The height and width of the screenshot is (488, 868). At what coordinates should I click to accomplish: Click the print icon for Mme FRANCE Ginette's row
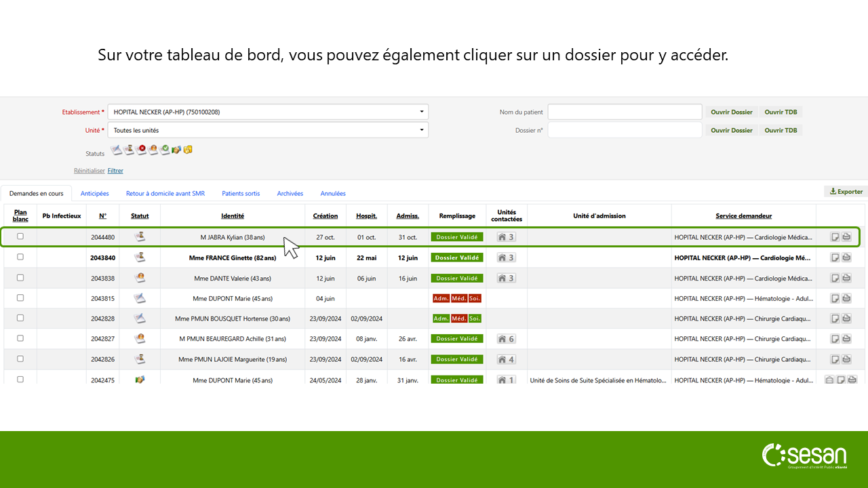(x=846, y=258)
